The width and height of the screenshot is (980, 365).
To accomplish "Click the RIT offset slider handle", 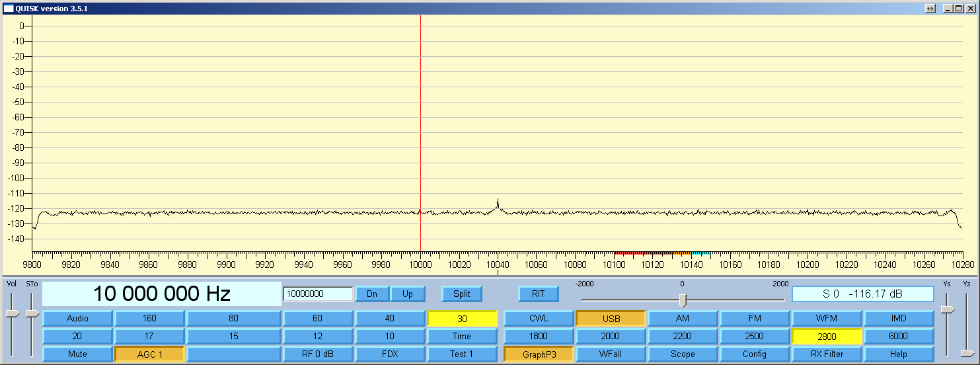I will coord(683,301).
